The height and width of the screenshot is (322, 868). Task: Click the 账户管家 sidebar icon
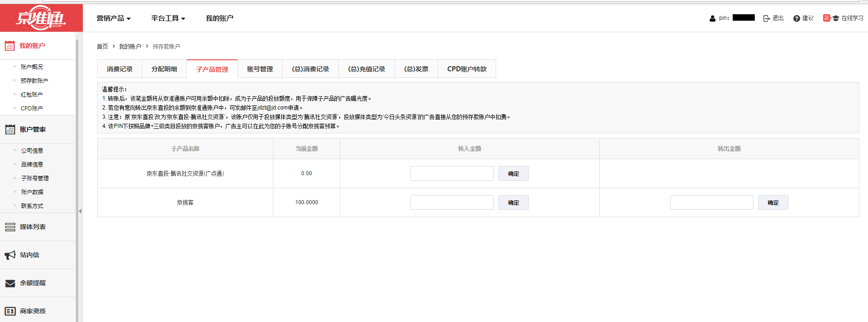(10, 130)
